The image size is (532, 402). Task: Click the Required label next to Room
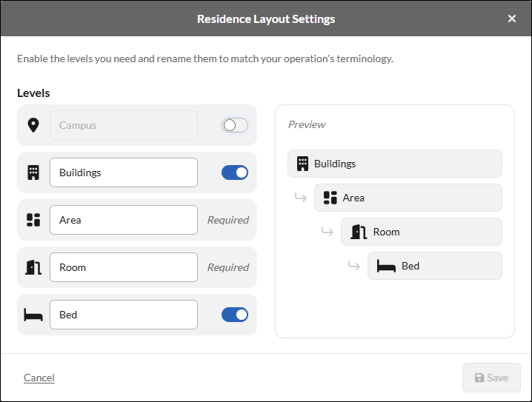click(228, 267)
